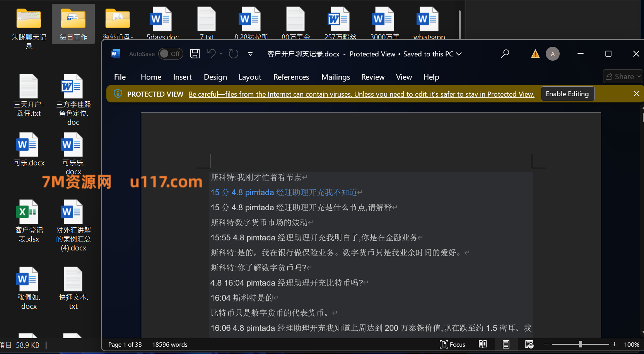Open the search magnifier in title bar
The image size is (644, 354).
(x=505, y=54)
